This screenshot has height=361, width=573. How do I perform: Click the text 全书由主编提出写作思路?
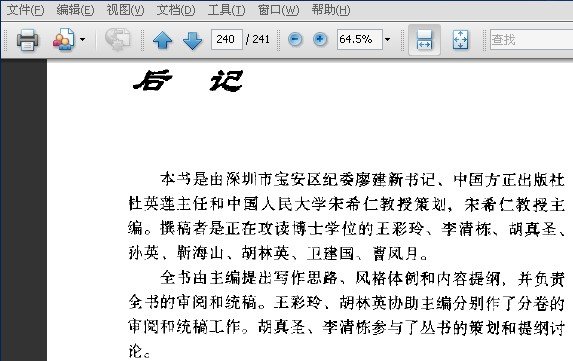coord(250,278)
